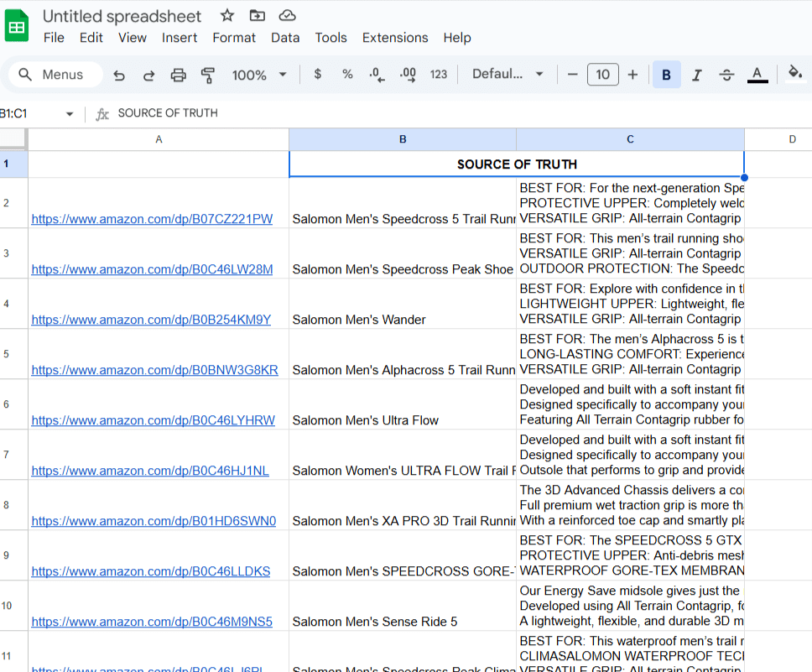
Task: Toggle bold formatting
Action: (x=666, y=75)
